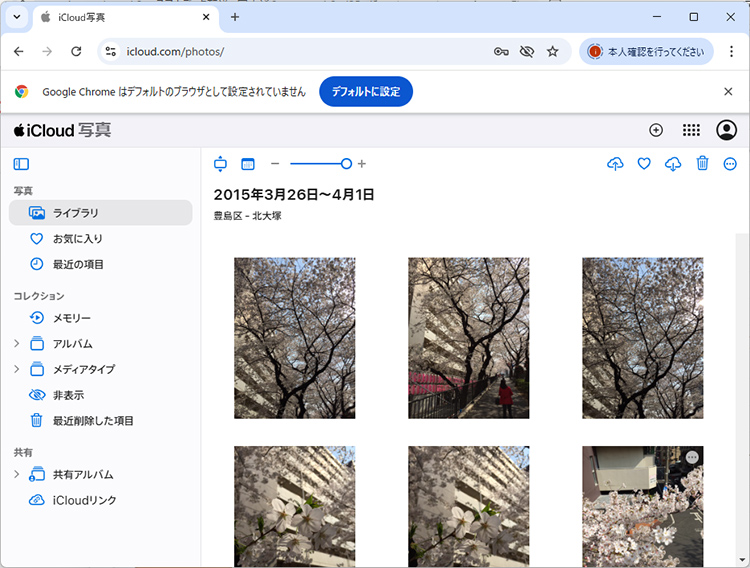750x568 pixels.
Task: Upload photos with cloud upload icon
Action: pyautogui.click(x=615, y=164)
